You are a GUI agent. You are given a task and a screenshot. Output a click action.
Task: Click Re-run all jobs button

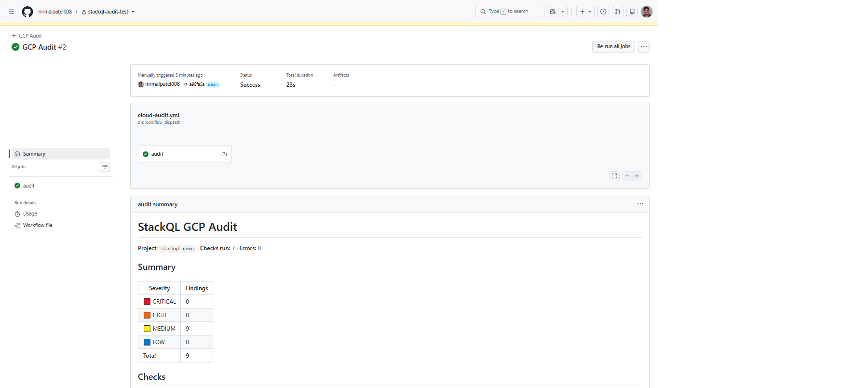coord(613,47)
